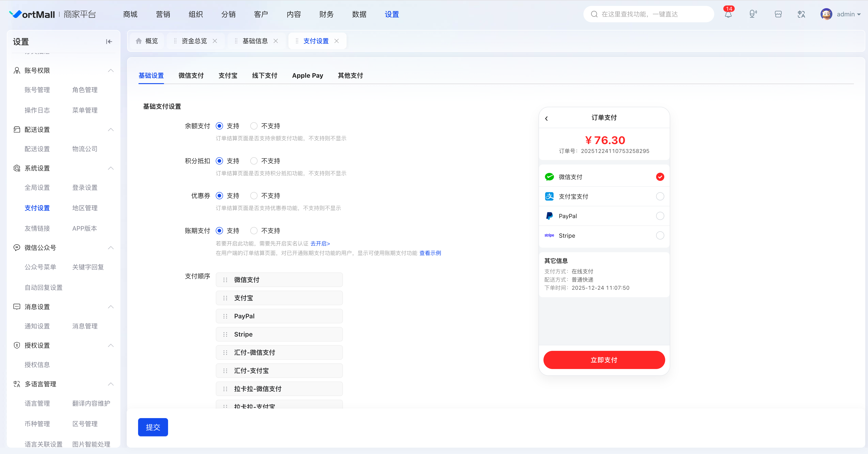Select Stripe radio in payment preview

660,235
